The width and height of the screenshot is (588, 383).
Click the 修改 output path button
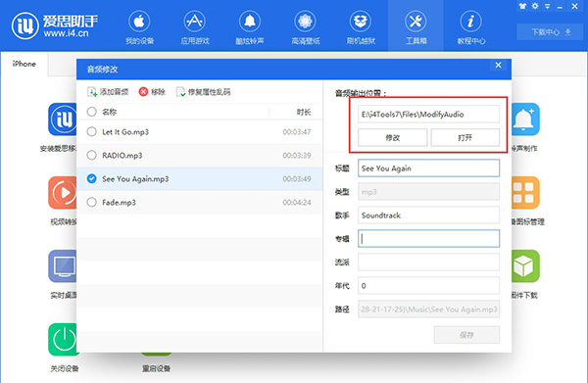pyautogui.click(x=392, y=137)
